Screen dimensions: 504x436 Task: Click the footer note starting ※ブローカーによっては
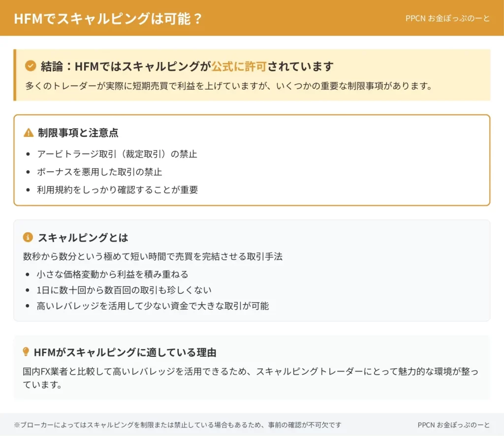[178, 425]
